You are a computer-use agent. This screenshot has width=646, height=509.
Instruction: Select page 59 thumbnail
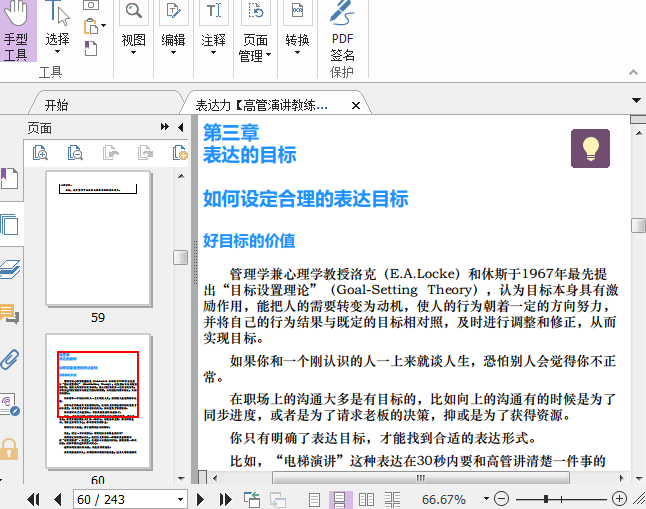[98, 239]
